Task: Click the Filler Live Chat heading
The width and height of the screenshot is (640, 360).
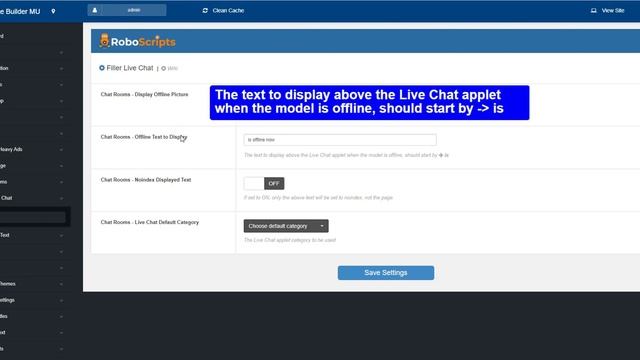Action: coord(130,68)
